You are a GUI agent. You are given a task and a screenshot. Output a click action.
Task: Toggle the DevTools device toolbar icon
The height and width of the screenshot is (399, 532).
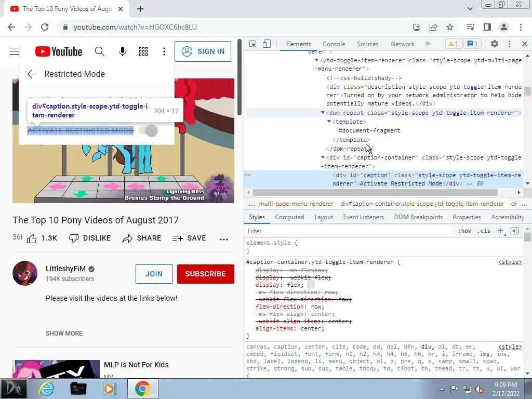(267, 44)
